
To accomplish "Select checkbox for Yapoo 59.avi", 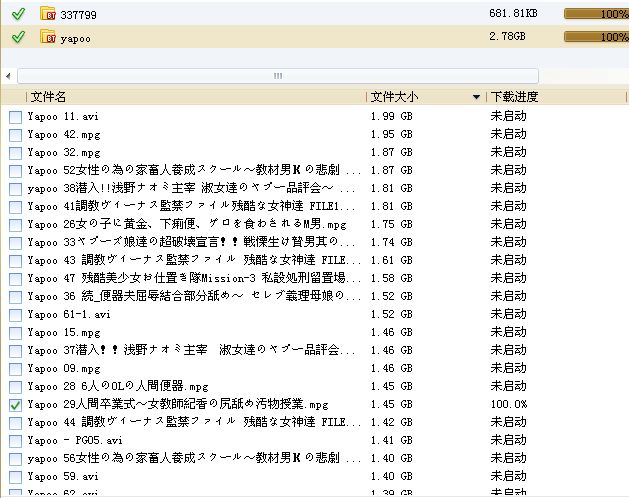I will click(x=15, y=477).
